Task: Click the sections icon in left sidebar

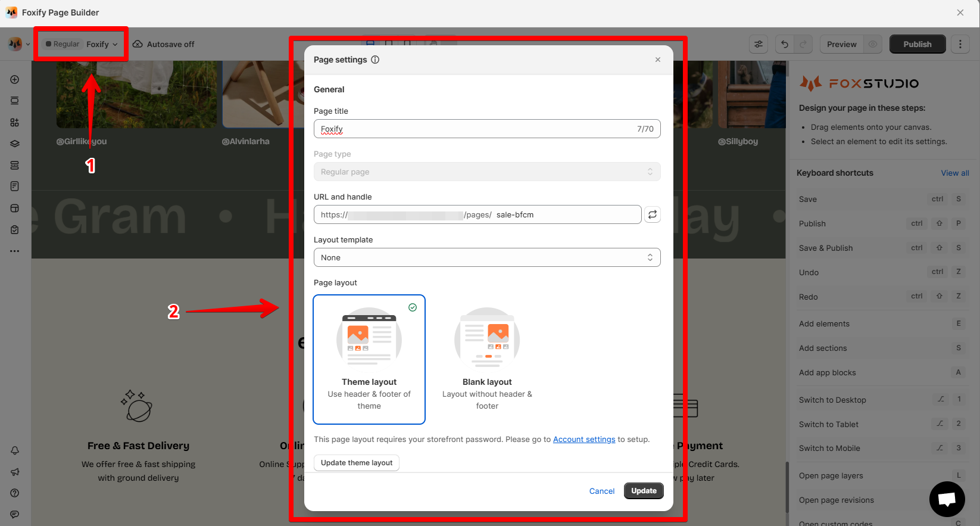Action: [x=15, y=101]
